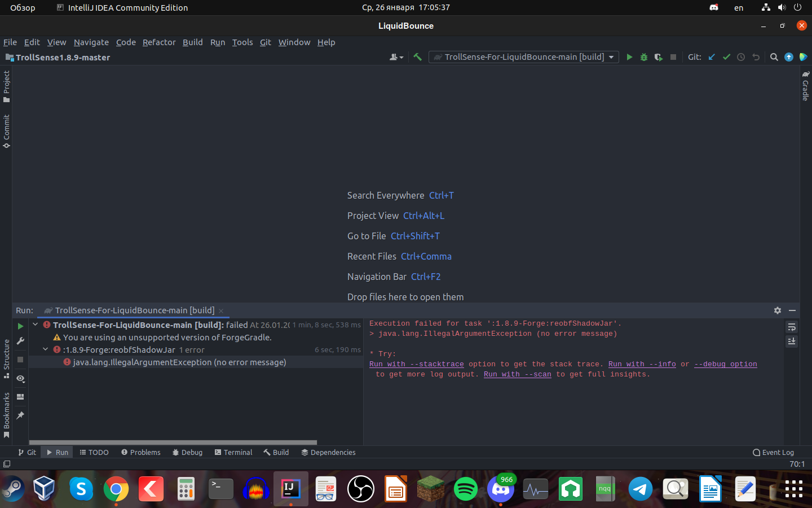This screenshot has width=812, height=508.
Task: Collapse the :1.8.9-Forge:reobfShadowJar node
Action: (46, 349)
